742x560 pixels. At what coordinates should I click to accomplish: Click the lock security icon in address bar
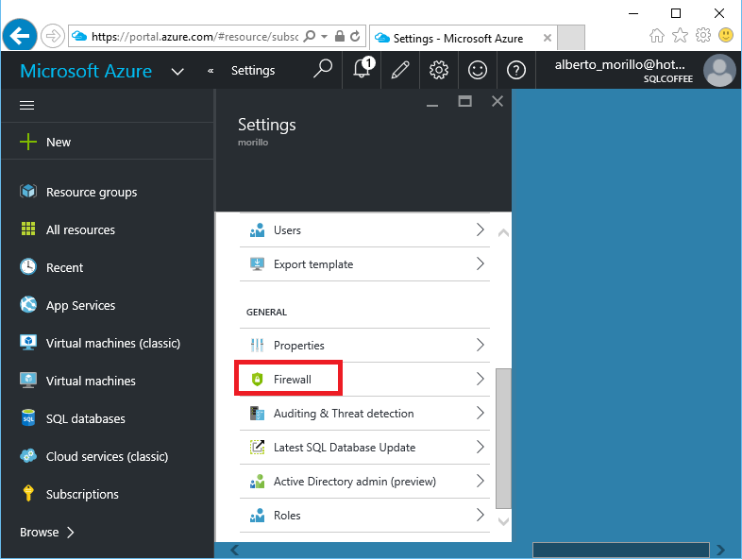(339, 37)
